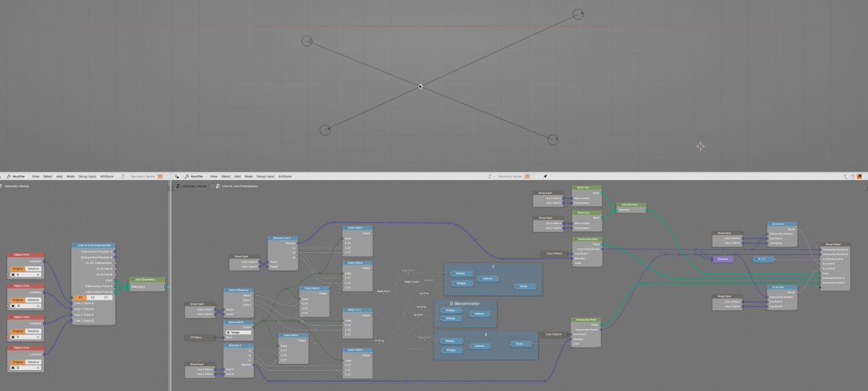The image size is (868, 391).
Task: Collapse the Object Info node for A
Action: (11, 254)
